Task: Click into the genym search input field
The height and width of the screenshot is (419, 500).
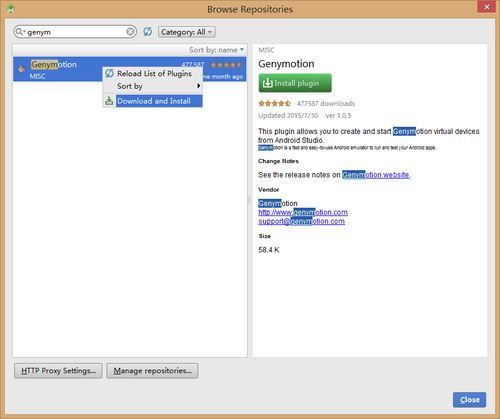Action: (x=76, y=32)
